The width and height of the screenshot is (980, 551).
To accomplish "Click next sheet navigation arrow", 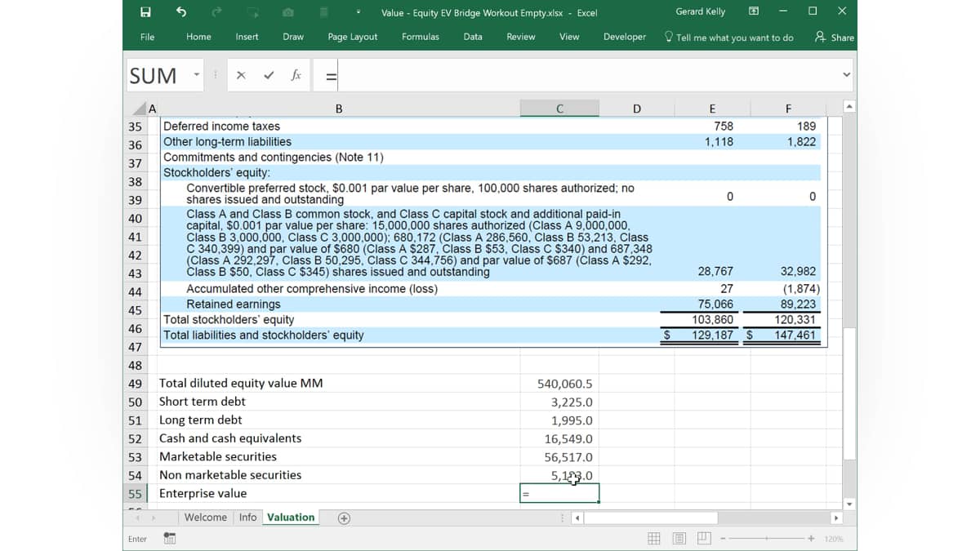I will pos(154,518).
